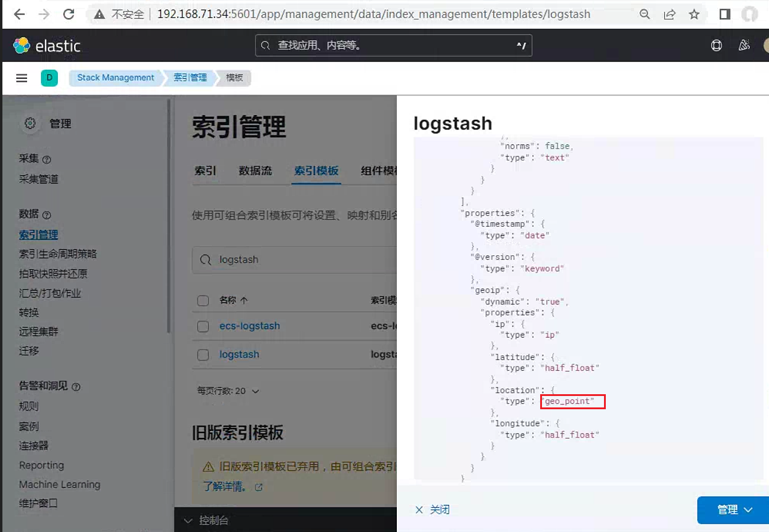Click the not-secure warning triangle icon
The width and height of the screenshot is (769, 532).
[100, 14]
